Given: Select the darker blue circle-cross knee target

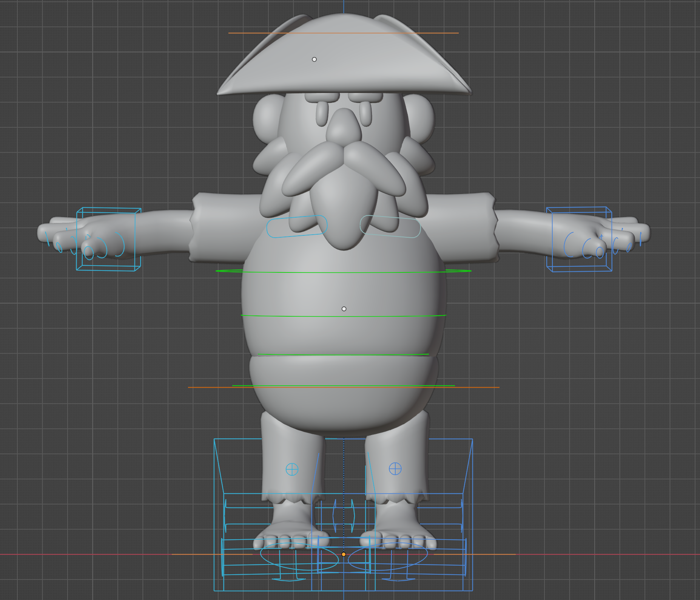Looking at the screenshot, I should (x=395, y=469).
